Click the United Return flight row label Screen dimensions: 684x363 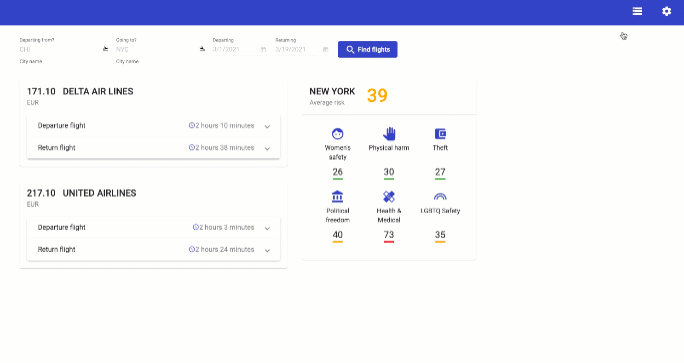point(57,250)
